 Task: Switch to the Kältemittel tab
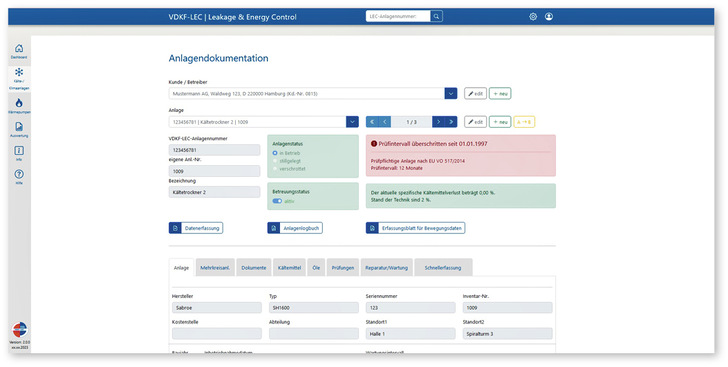pyautogui.click(x=289, y=268)
